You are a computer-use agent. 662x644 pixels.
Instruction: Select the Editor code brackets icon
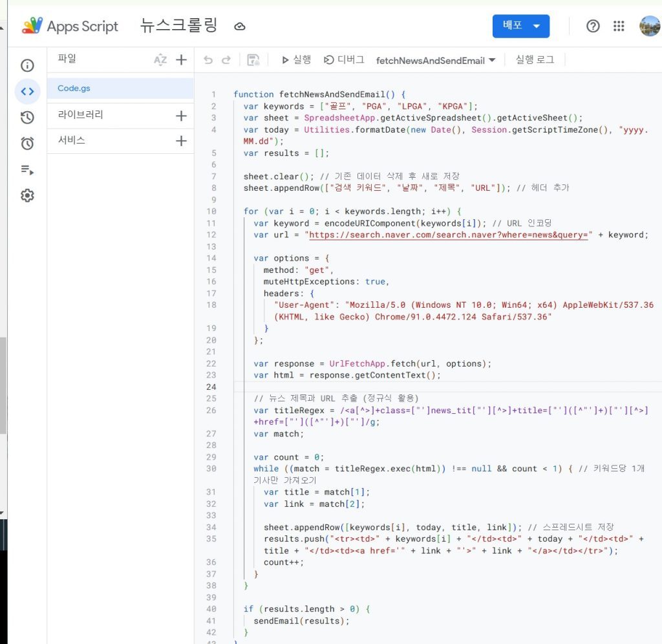click(27, 91)
